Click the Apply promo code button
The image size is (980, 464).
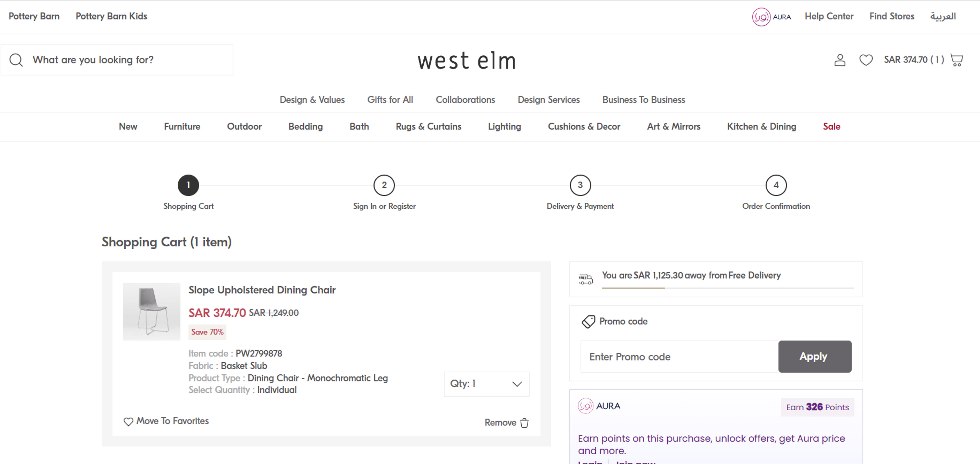pos(815,357)
